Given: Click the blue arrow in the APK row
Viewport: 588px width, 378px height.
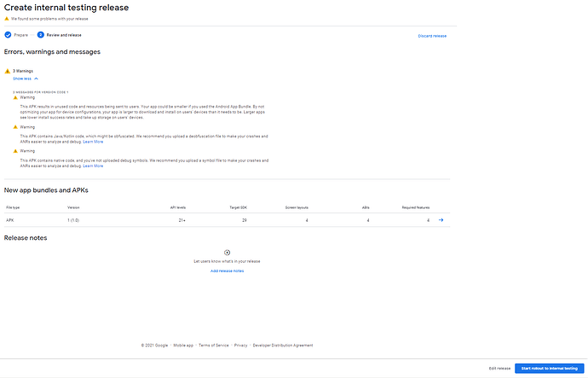Looking at the screenshot, I should pyautogui.click(x=441, y=220).
